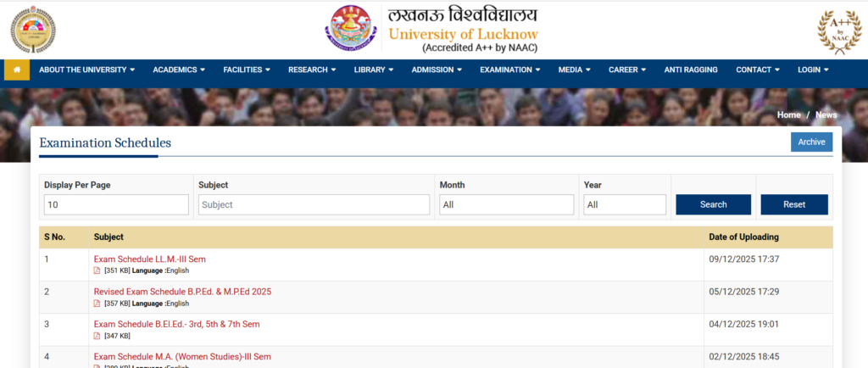Click the home icon in navigation bar
The height and width of the screenshot is (368, 868).
[17, 70]
